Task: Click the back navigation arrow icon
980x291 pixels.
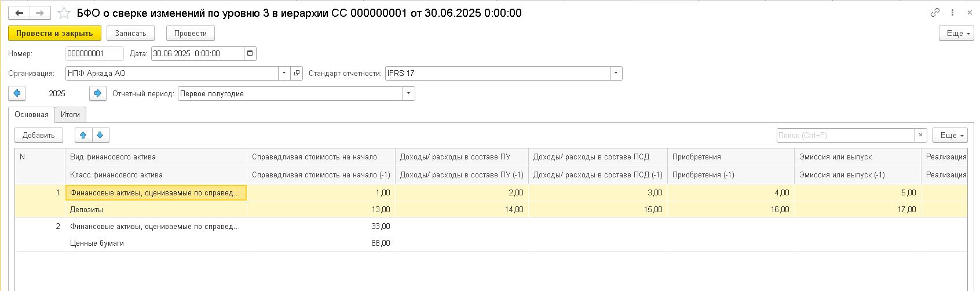Action: 19,13
